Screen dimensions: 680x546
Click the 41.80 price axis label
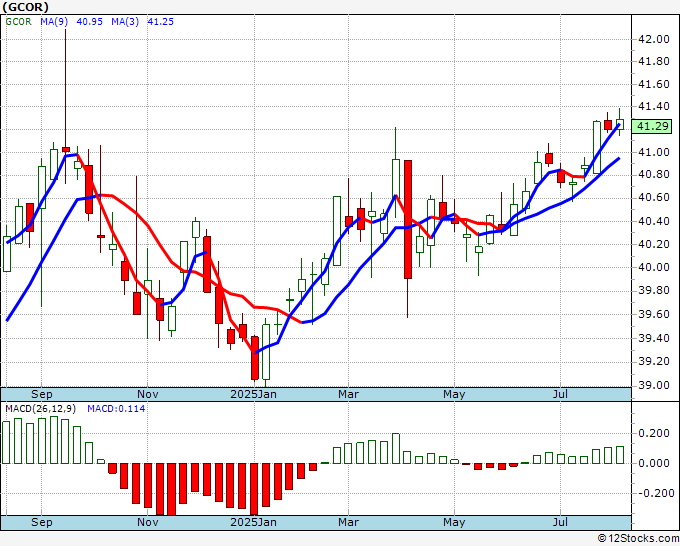pos(654,62)
